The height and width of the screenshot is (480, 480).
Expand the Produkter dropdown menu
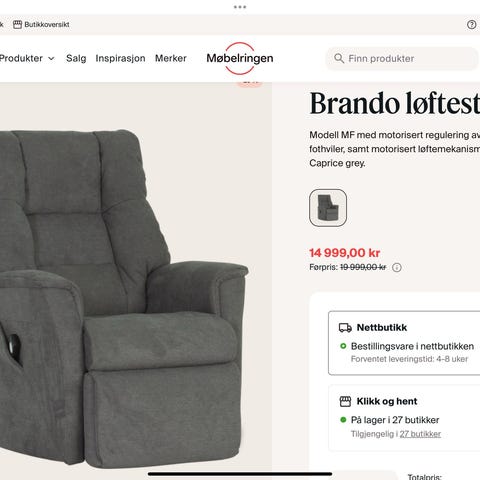(x=27, y=58)
